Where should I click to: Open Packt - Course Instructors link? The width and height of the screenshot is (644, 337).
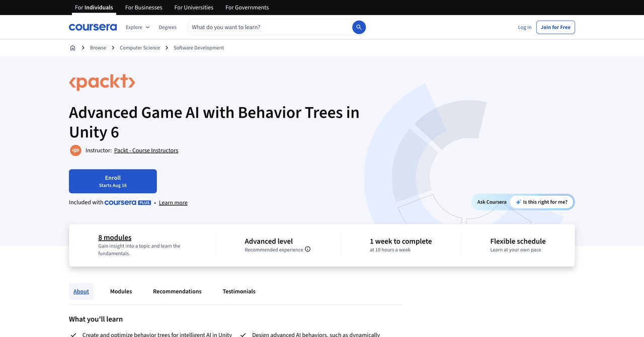[146, 150]
